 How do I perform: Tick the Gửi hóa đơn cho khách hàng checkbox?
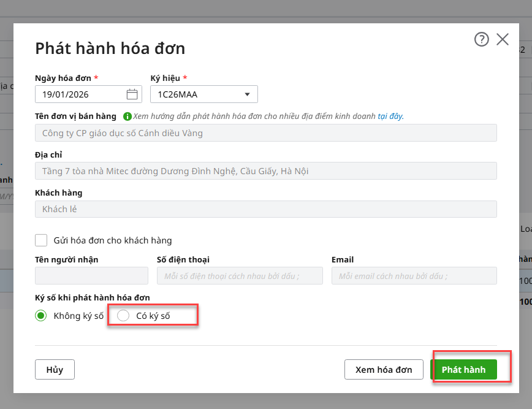click(41, 240)
